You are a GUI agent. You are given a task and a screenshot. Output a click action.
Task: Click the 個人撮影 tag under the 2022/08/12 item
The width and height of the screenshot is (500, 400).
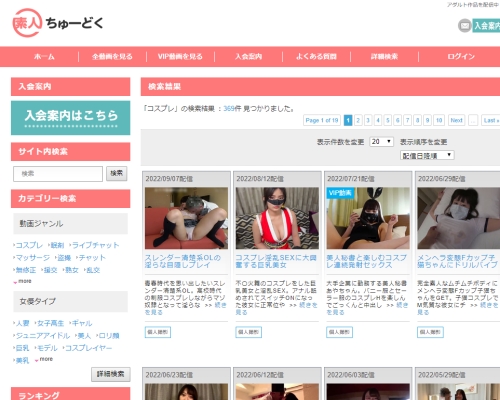coord(249,332)
